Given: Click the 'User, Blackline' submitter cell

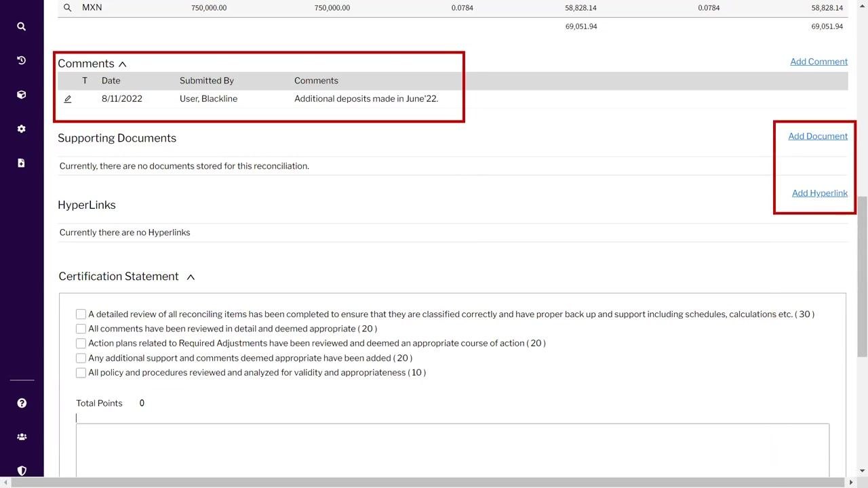Looking at the screenshot, I should coord(208,99).
